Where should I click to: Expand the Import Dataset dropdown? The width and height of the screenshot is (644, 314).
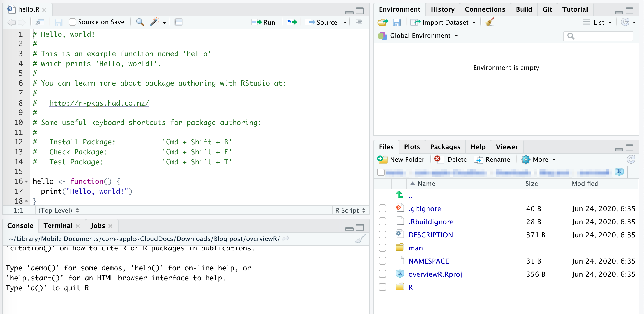(x=474, y=23)
